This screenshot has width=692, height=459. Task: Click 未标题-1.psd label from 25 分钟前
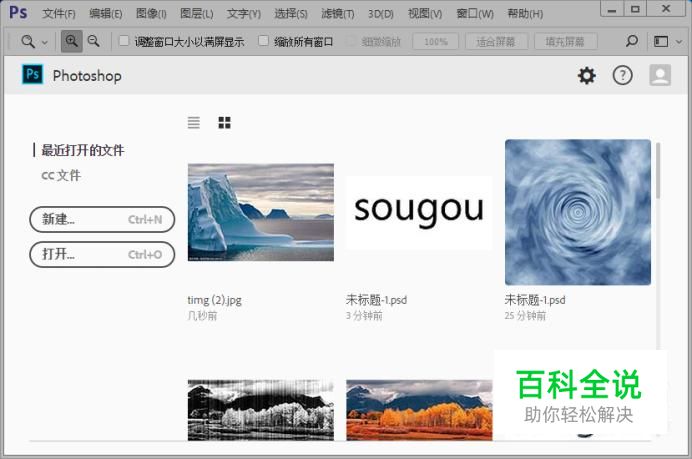(x=535, y=300)
